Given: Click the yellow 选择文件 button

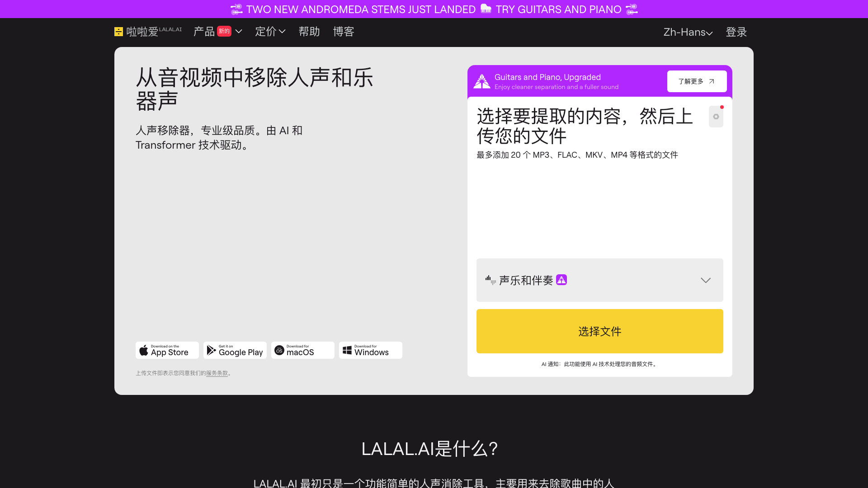Looking at the screenshot, I should (x=600, y=331).
